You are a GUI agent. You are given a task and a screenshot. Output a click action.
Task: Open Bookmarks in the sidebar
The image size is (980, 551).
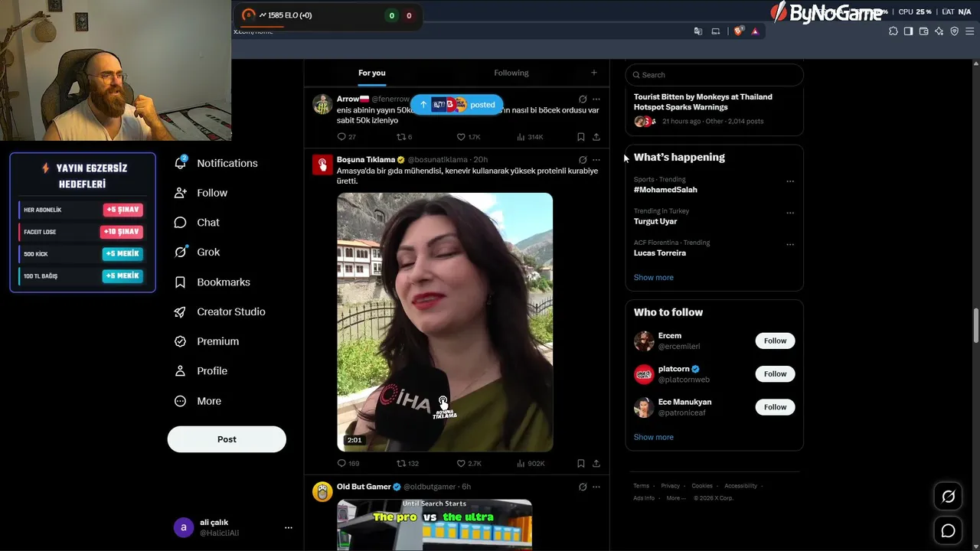click(212, 282)
